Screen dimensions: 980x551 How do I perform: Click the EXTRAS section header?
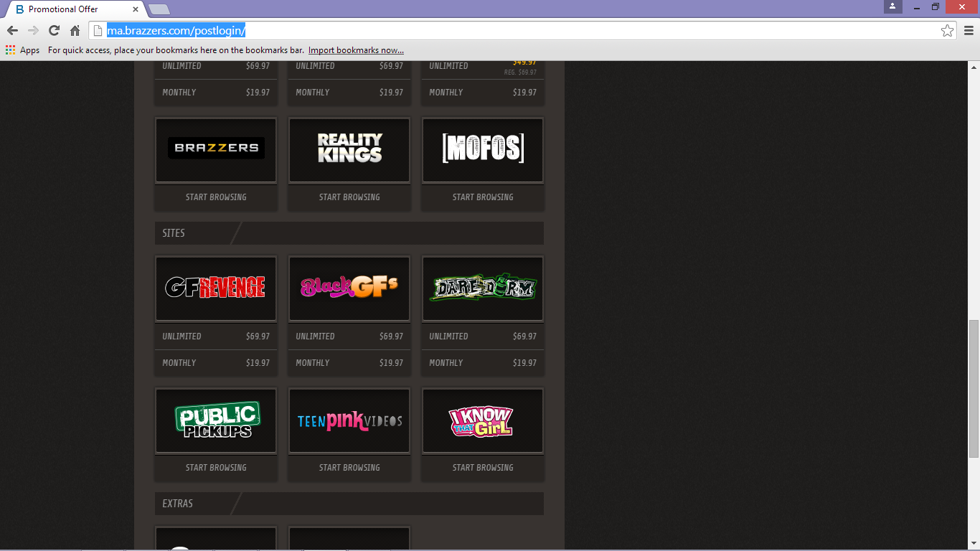pos(349,504)
